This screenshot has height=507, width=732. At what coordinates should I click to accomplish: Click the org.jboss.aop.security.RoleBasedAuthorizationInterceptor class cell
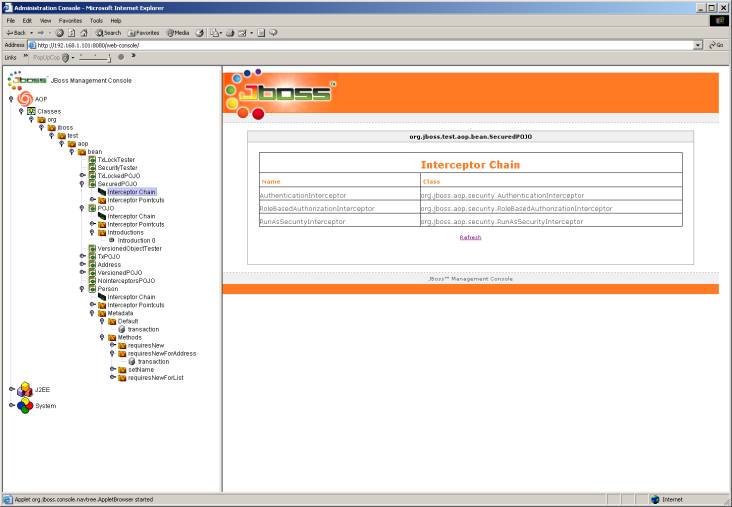pyautogui.click(x=551, y=208)
